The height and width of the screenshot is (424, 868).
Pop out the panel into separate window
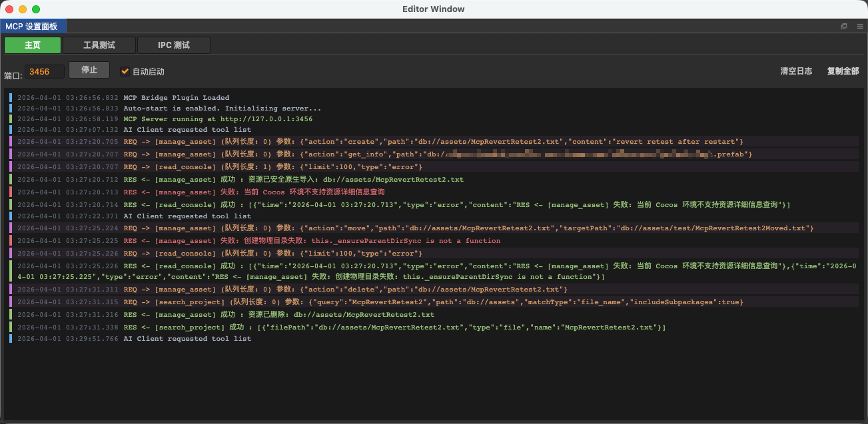point(844,27)
